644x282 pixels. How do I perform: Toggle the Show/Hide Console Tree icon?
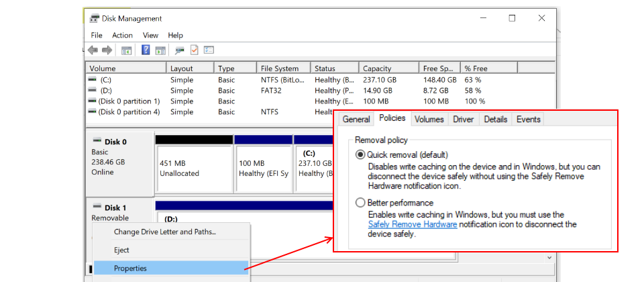tap(126, 50)
